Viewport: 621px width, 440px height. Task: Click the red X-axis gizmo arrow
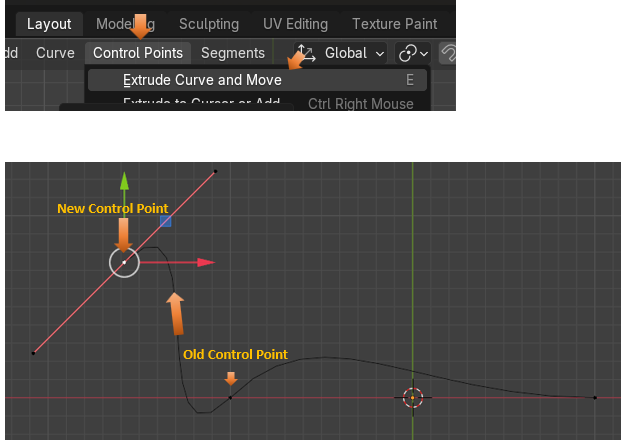pyautogui.click(x=206, y=262)
